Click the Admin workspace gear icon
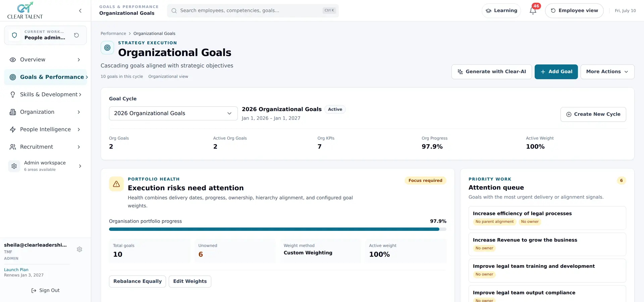 click(x=14, y=166)
